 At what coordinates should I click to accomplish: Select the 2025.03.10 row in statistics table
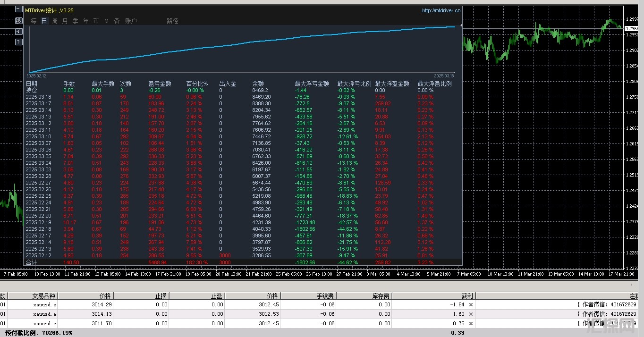pos(38,136)
